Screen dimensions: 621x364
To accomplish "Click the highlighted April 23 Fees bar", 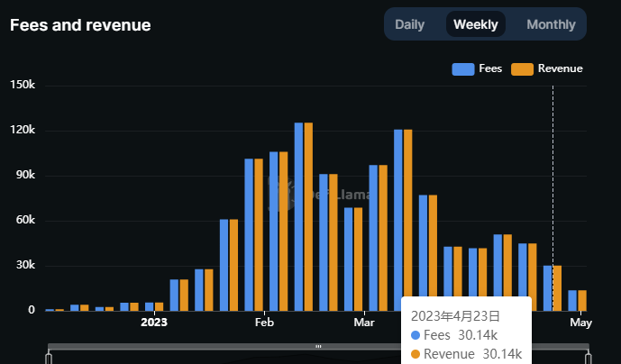I will [547, 287].
